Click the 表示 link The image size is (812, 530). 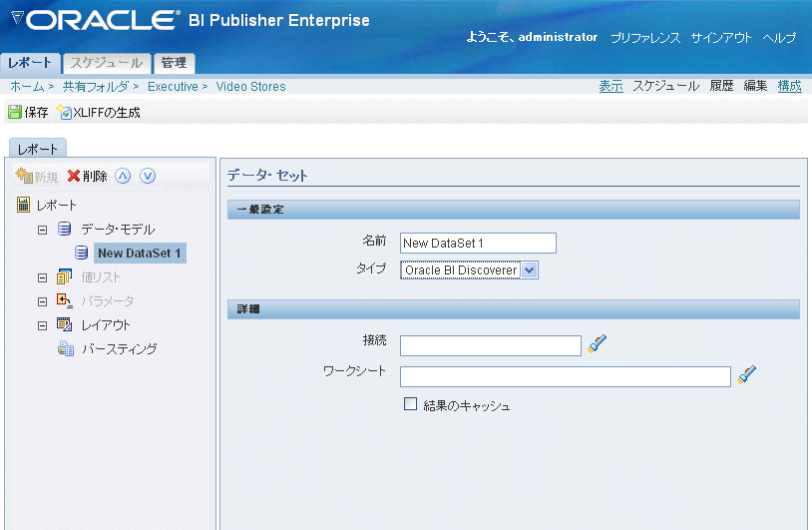coord(611,86)
